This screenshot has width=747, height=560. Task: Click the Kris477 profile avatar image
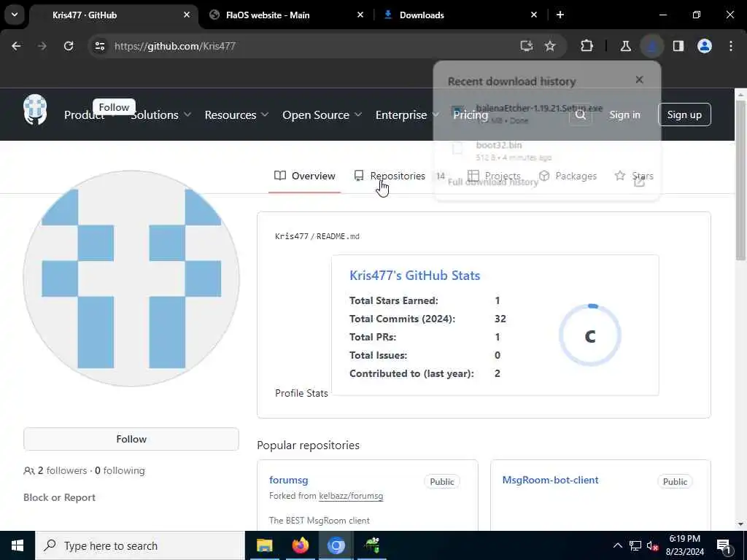coord(131,279)
